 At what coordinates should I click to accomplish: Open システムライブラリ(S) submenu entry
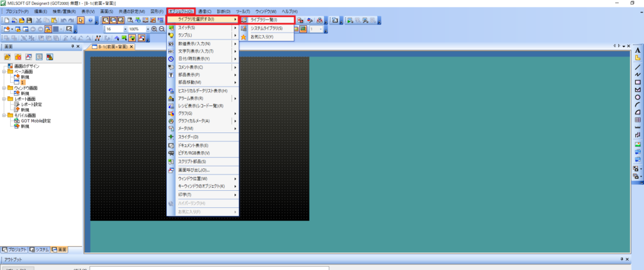pyautogui.click(x=266, y=28)
